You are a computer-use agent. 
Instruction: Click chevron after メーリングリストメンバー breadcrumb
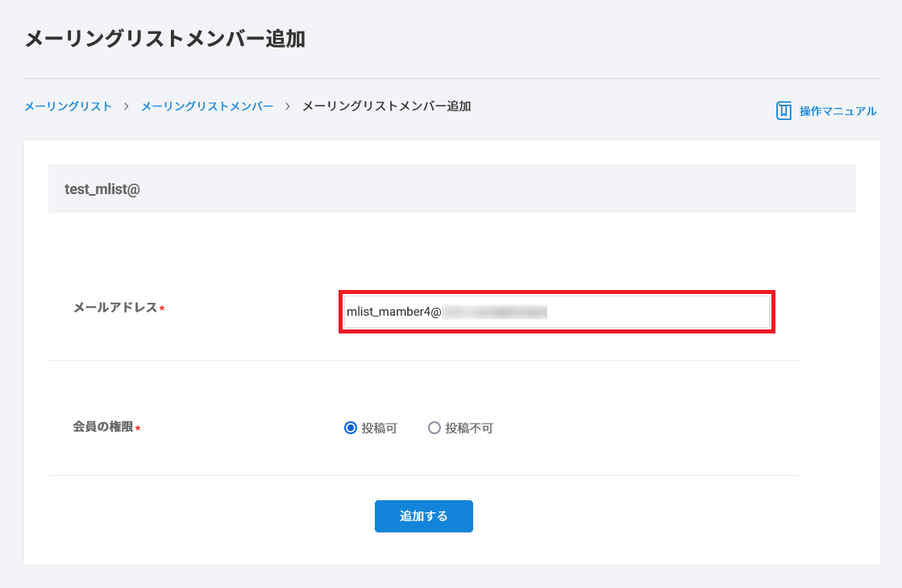[288, 106]
